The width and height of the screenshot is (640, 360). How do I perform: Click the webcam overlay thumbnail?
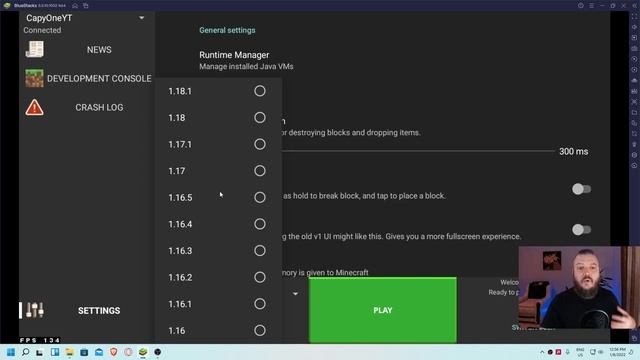click(579, 287)
